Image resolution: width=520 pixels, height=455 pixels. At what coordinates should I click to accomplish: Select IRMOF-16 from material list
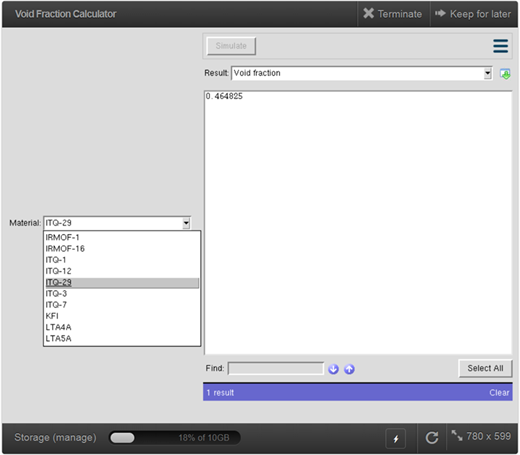click(x=122, y=249)
